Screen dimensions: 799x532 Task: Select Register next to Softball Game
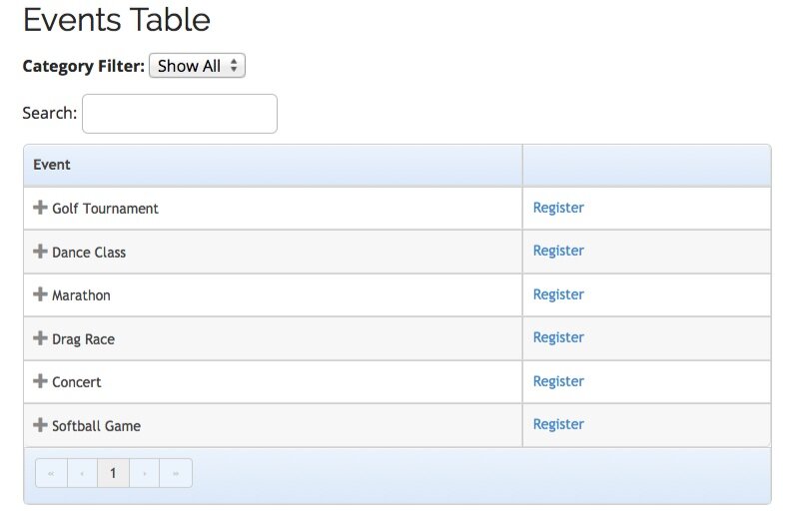point(558,424)
